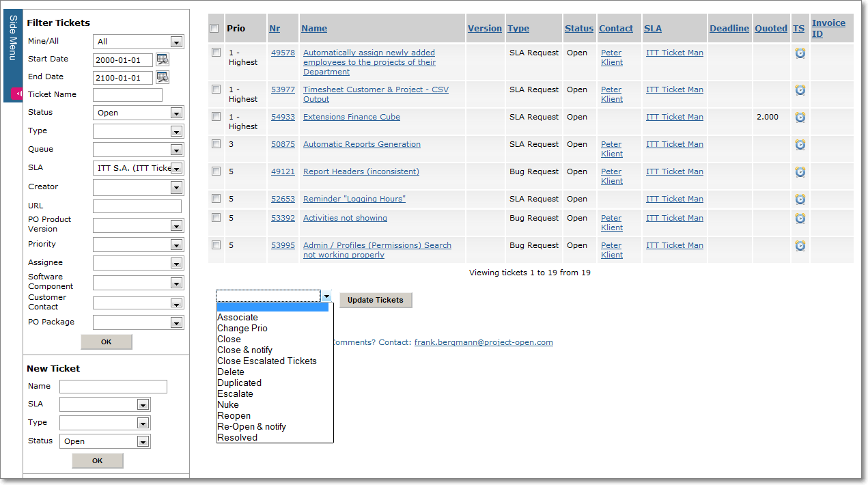The height and width of the screenshot is (485, 868).
Task: Click the Update Tickets button
Action: coord(376,300)
